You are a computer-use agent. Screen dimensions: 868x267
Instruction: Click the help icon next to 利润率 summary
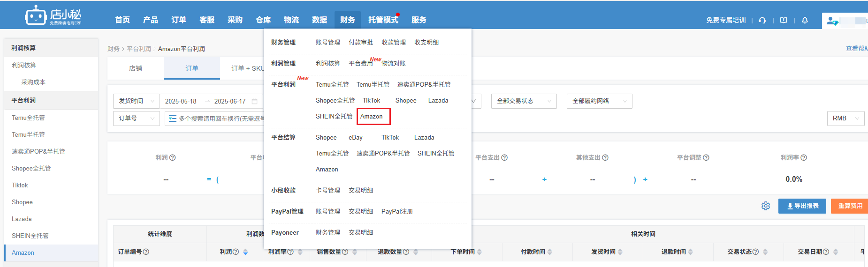click(x=804, y=157)
